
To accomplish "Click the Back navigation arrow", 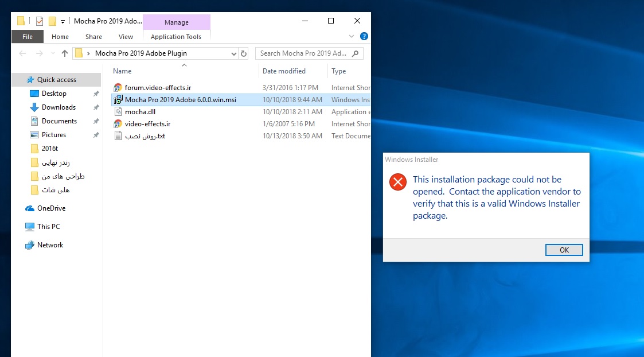I will point(22,53).
